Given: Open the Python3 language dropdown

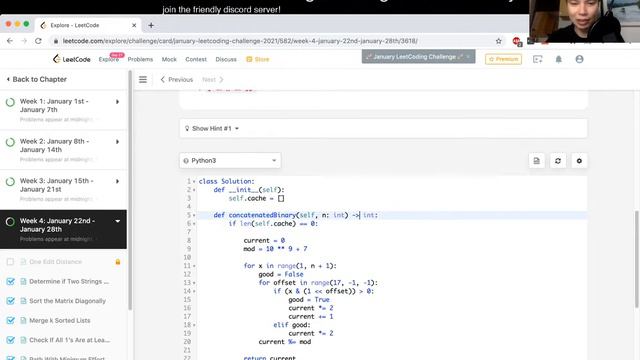Looking at the screenshot, I should pos(230,160).
